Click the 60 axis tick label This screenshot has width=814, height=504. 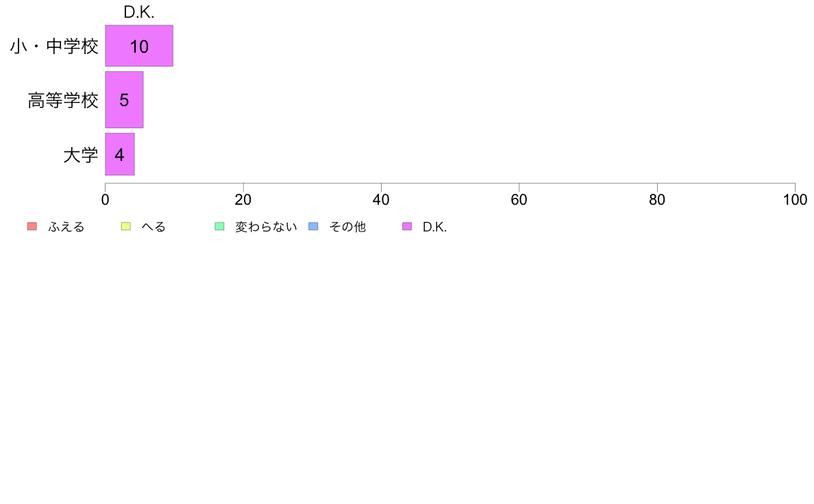pyautogui.click(x=519, y=200)
